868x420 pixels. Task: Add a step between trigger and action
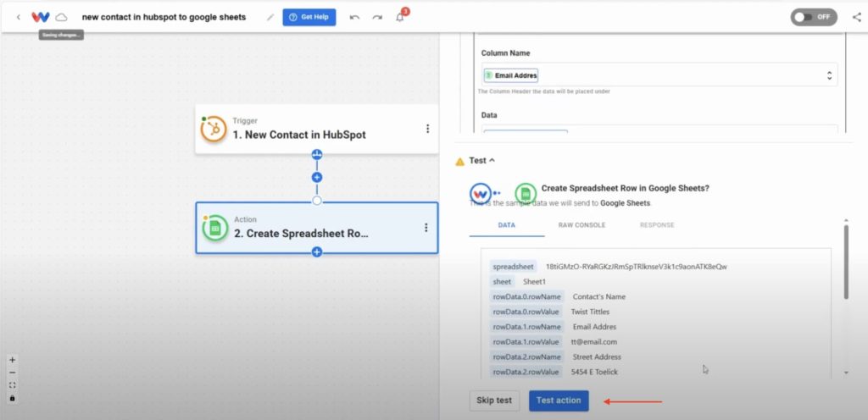[317, 177]
